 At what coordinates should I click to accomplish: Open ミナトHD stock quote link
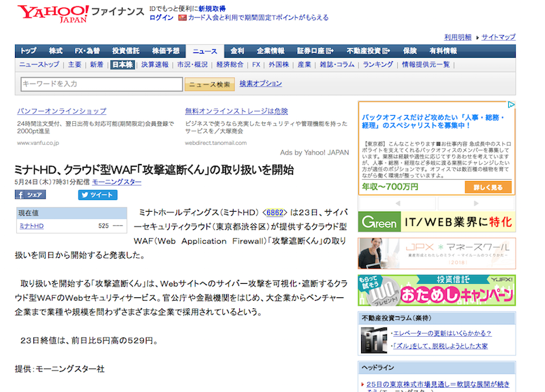coord(31,226)
